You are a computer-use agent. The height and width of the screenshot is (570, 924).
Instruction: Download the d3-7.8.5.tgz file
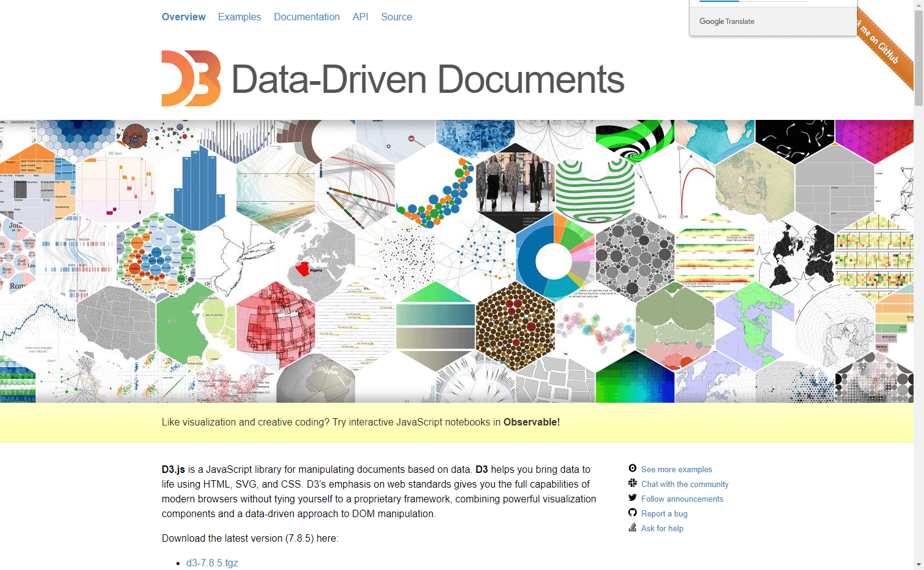pyautogui.click(x=212, y=563)
